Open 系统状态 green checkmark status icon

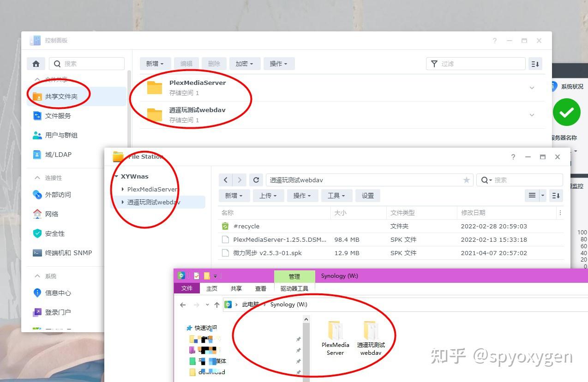[x=566, y=112]
